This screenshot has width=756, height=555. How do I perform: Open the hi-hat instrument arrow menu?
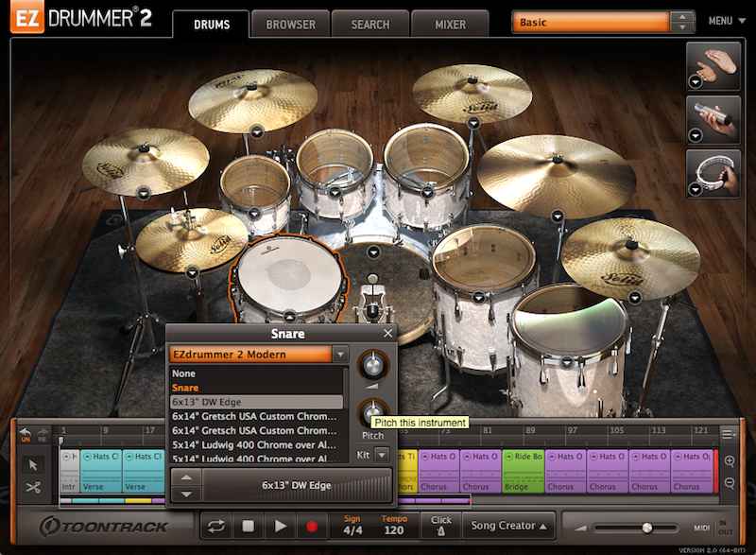point(193,273)
